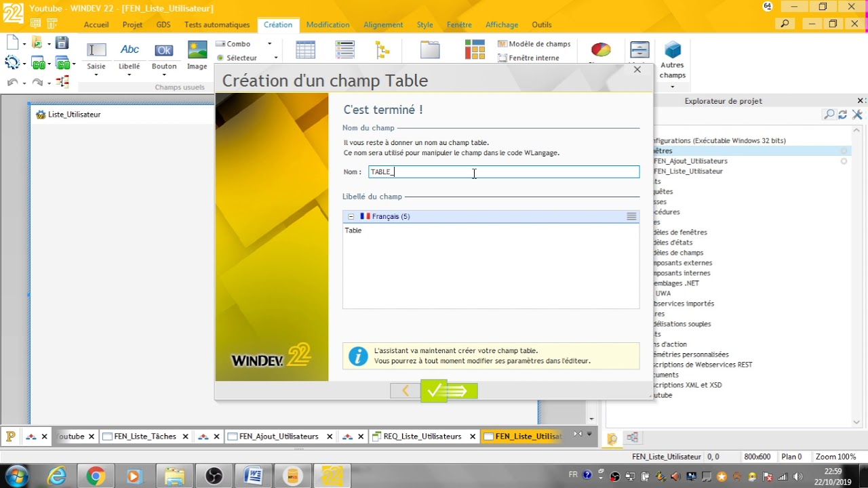The width and height of the screenshot is (868, 488).
Task: Click the redo arrow icon
Action: pos(37,83)
